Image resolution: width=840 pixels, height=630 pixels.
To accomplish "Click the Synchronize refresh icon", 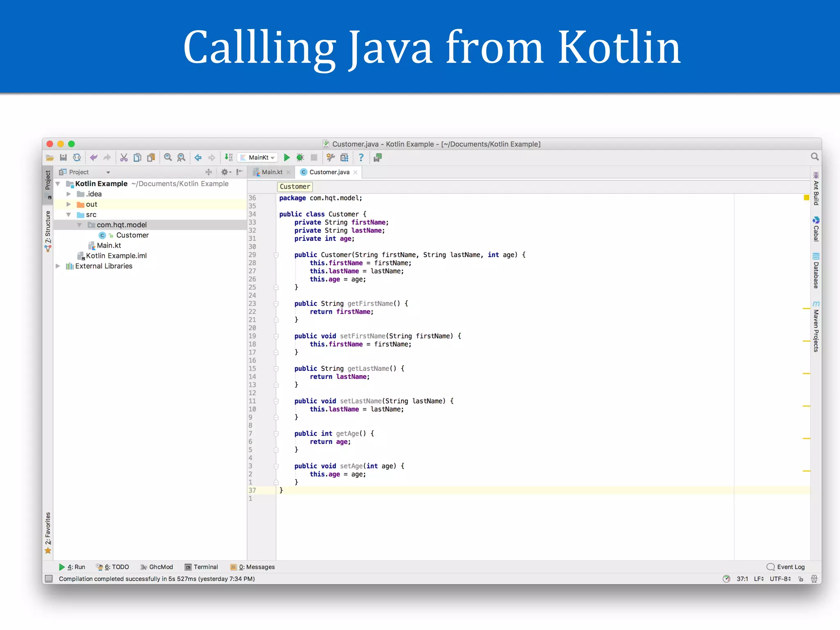I will click(77, 157).
